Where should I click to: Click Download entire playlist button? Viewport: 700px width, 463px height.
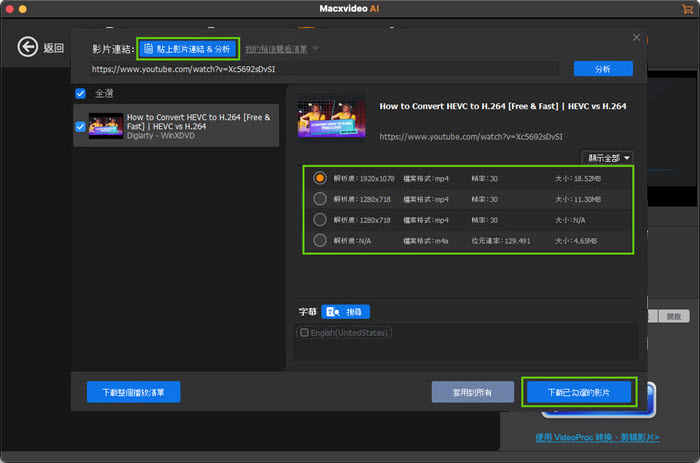coord(133,392)
